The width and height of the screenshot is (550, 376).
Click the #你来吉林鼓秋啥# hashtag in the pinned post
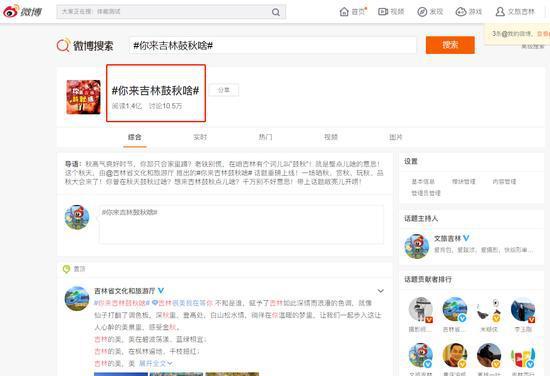click(122, 303)
